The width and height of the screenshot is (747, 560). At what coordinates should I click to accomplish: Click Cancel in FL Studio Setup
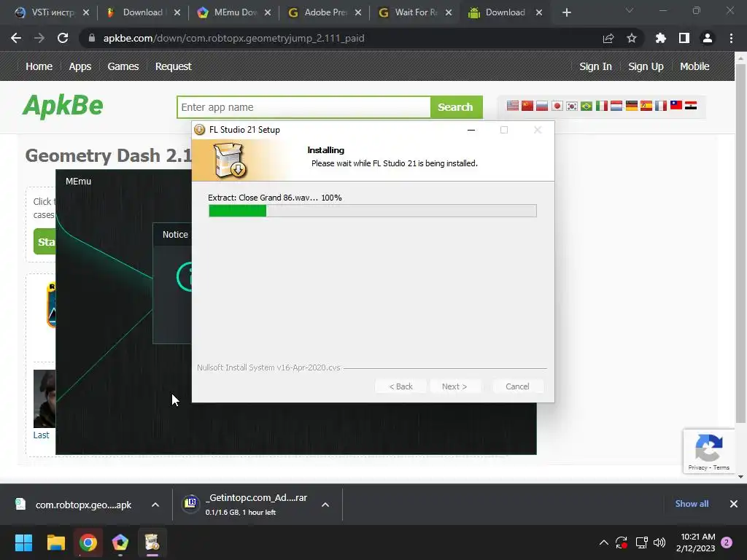pyautogui.click(x=517, y=386)
